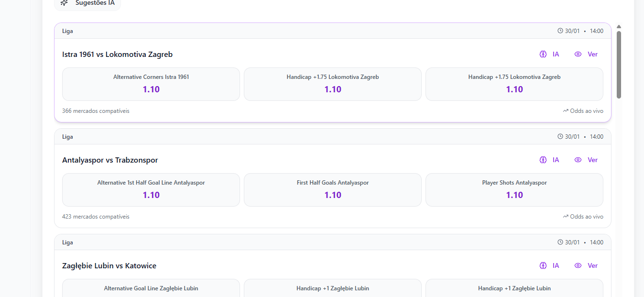The height and width of the screenshot is (297, 644).
Task: Click the clock icon on Antalyaspor card header
Action: pos(559,136)
